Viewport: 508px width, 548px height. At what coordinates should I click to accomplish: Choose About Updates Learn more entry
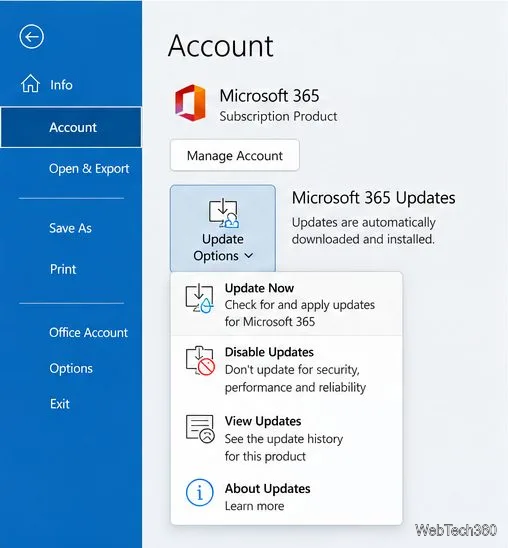(286, 497)
